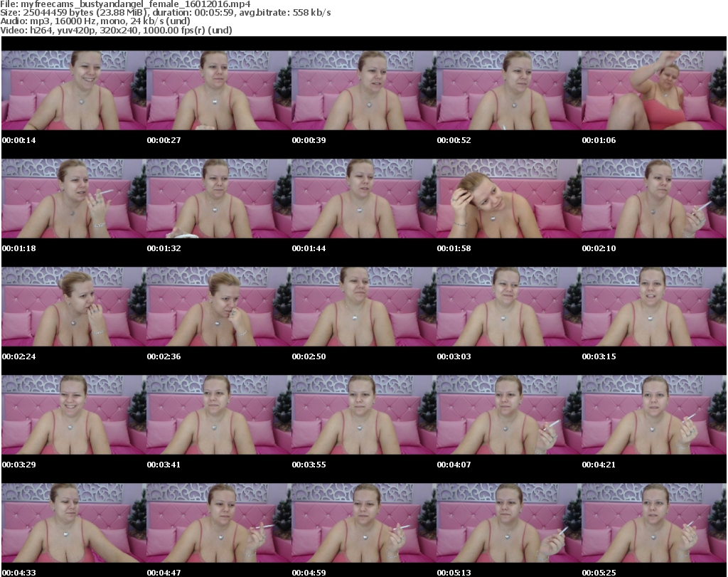Click the 00:02:36 time caption
This screenshot has width=728, height=577.
point(164,356)
